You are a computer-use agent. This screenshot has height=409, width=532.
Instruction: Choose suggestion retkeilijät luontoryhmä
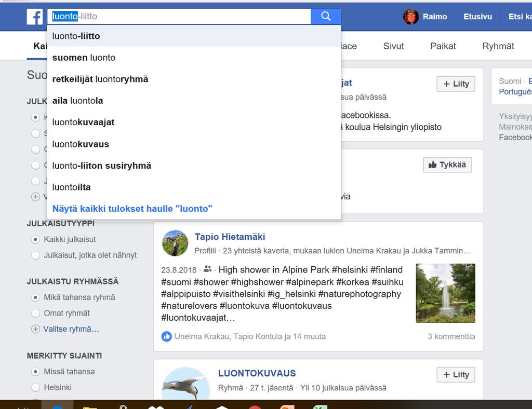[194, 79]
